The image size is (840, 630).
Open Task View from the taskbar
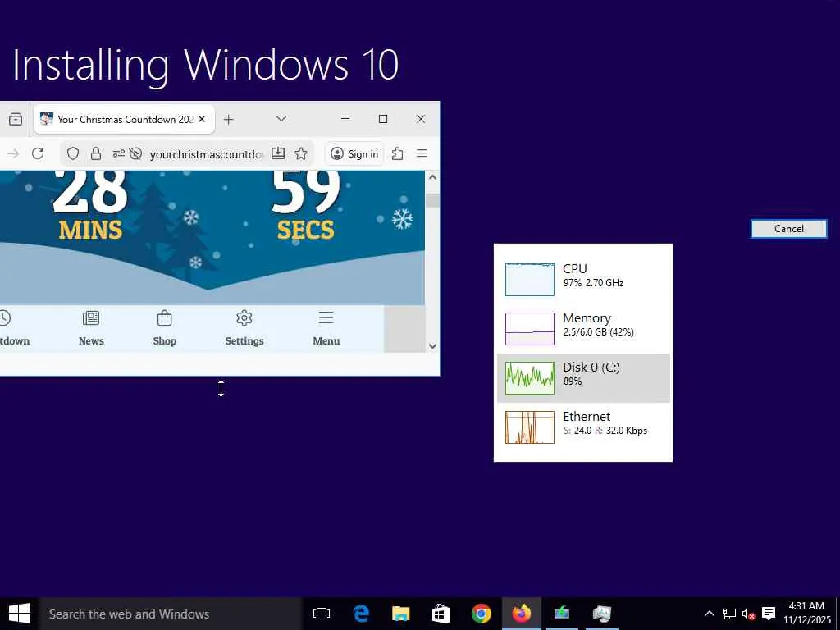[x=322, y=614]
